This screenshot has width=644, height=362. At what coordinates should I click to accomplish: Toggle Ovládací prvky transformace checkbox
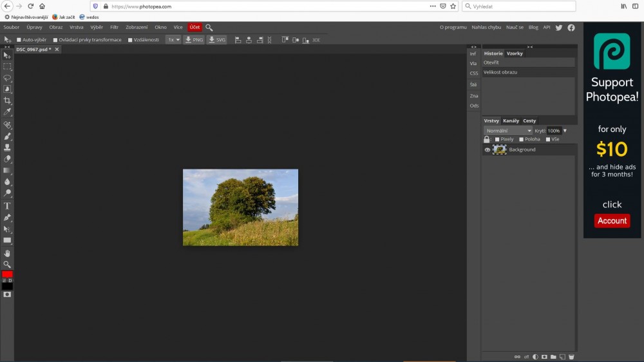[x=55, y=40]
